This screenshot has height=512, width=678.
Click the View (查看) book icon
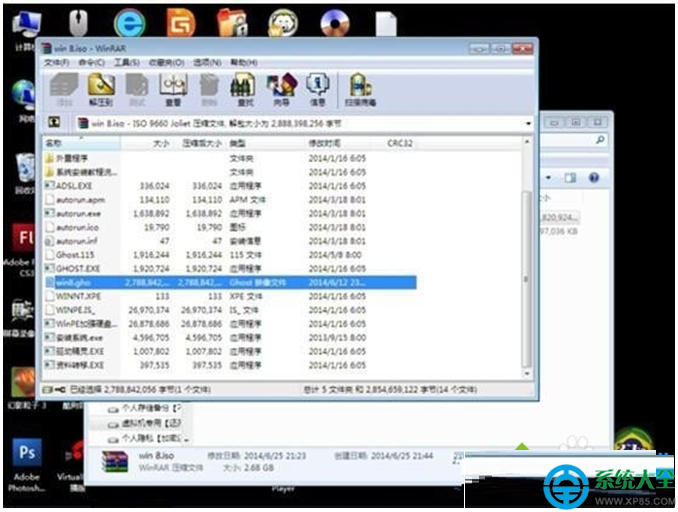coord(173,88)
